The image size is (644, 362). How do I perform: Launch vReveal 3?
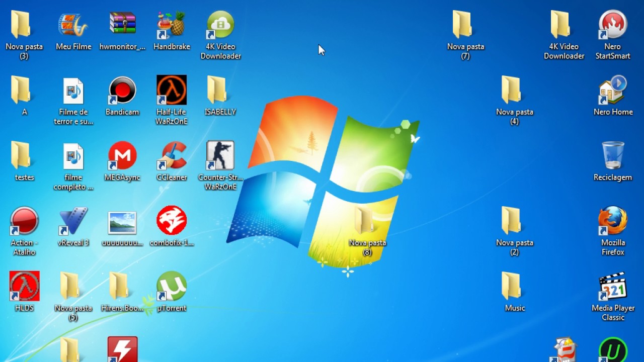[73, 220]
